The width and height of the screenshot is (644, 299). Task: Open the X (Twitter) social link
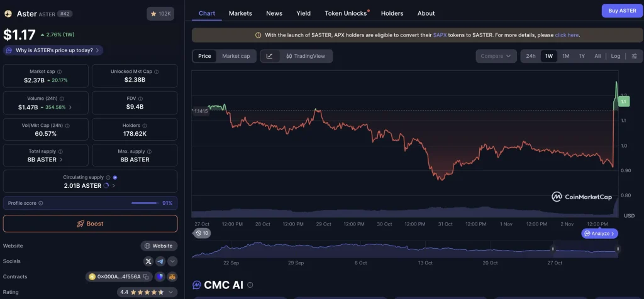click(x=148, y=261)
